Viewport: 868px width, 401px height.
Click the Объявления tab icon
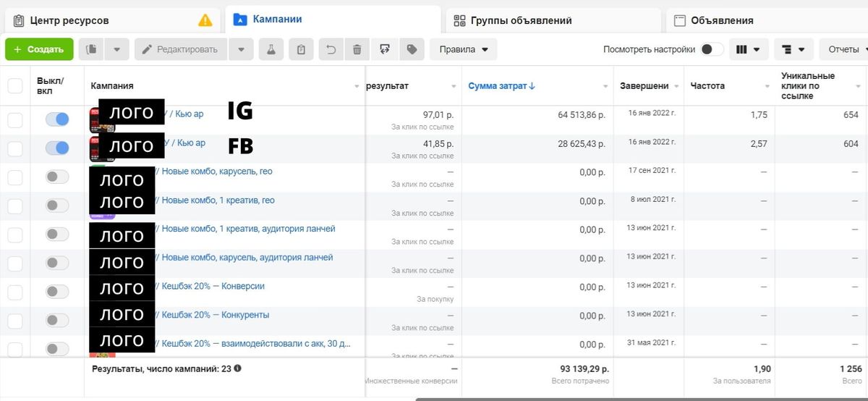point(679,20)
